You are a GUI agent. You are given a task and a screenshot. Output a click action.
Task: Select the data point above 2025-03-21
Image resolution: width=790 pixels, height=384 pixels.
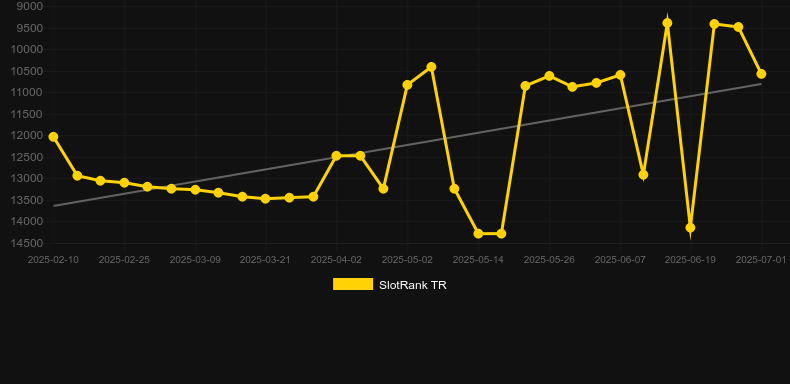[x=266, y=199]
